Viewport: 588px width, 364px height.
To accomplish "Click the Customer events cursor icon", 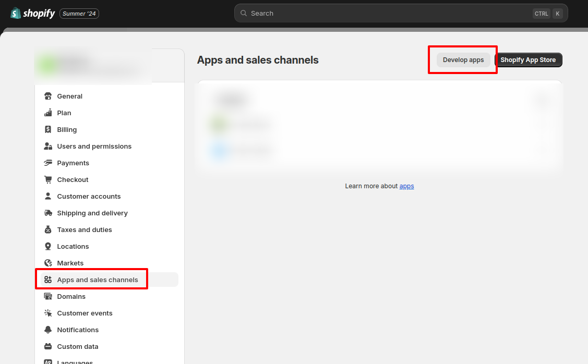I will pyautogui.click(x=48, y=313).
